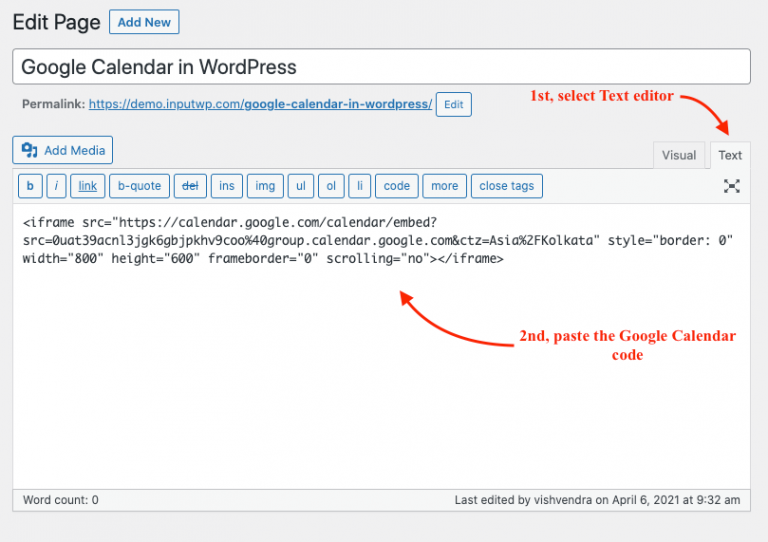Insert code tag with code button
This screenshot has width=768, height=542.
[x=397, y=186]
